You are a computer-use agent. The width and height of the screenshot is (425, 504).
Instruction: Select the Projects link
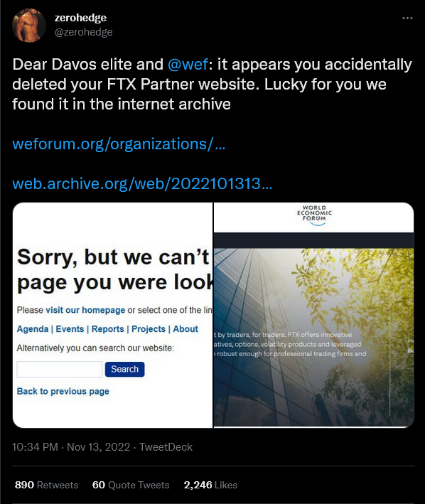tap(149, 329)
